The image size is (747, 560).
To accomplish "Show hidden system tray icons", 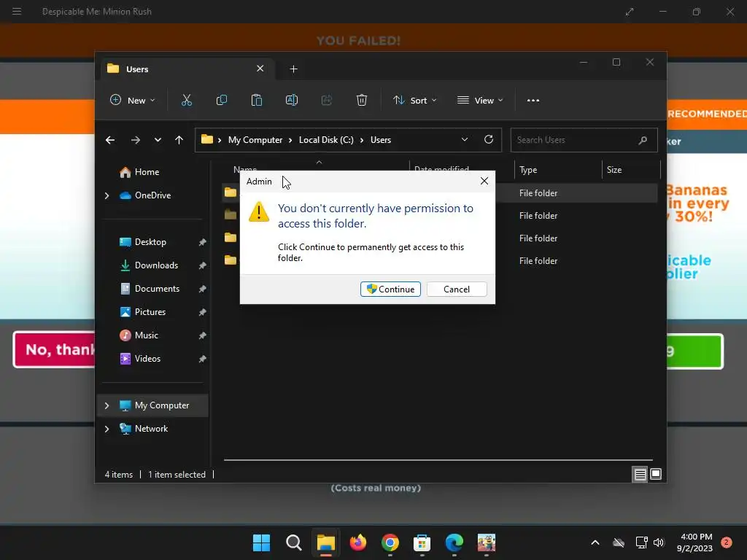I will 595,542.
